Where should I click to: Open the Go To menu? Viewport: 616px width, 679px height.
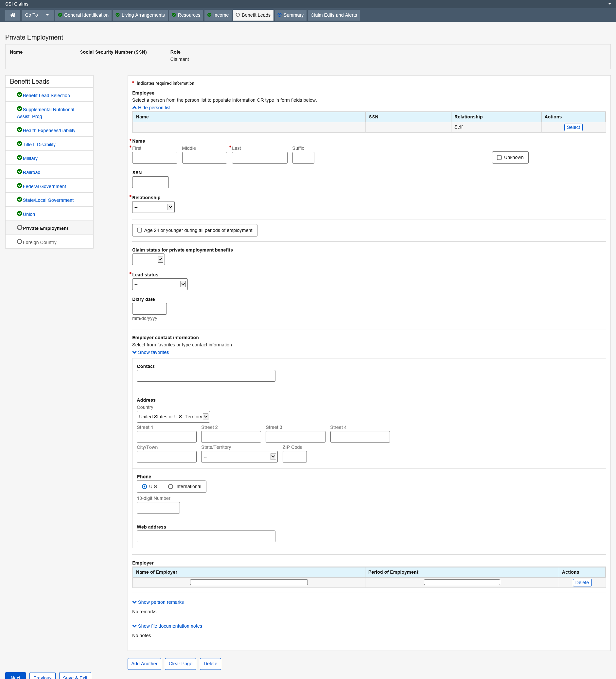(37, 15)
